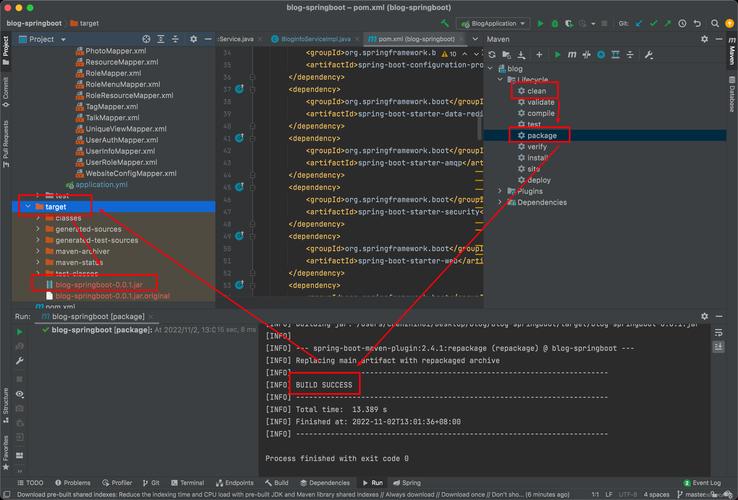Click the Build Project hammer icon
The width and height of the screenshot is (738, 500).
(445, 23)
